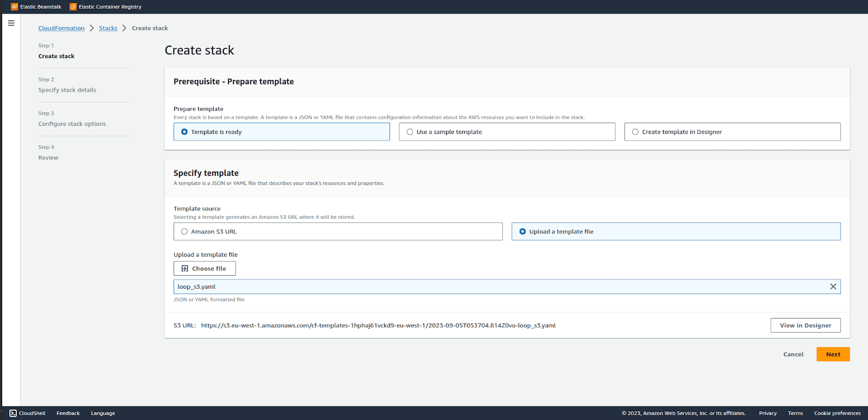Open the hamburger navigation menu icon
Screen dimensions: 868x420
11,23
